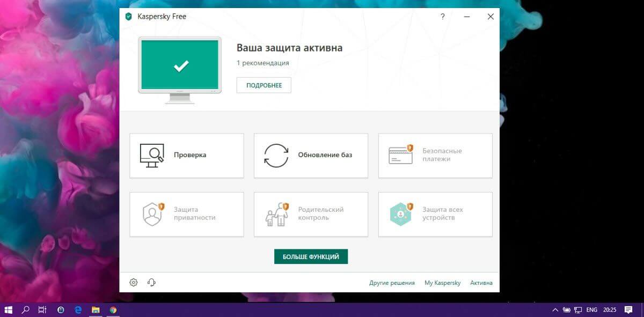Click the round blue taskbar icon before Edge
The width and height of the screenshot is (644, 317).
point(61,309)
